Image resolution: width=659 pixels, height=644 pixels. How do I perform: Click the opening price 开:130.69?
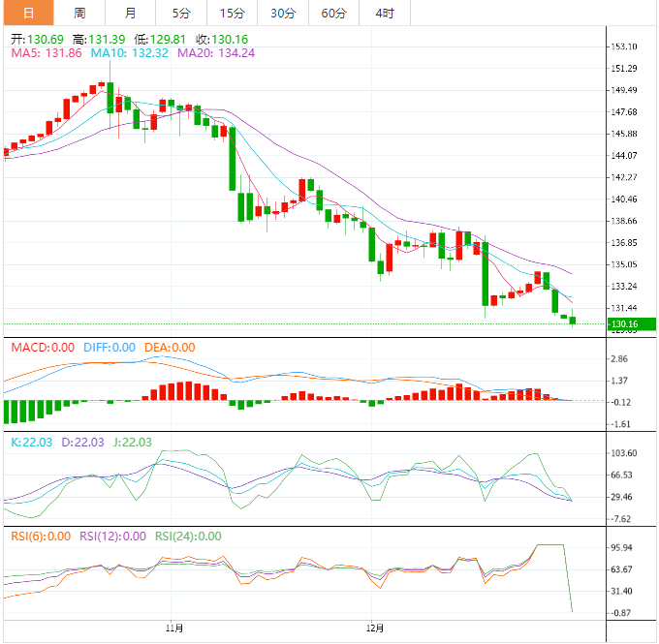37,40
